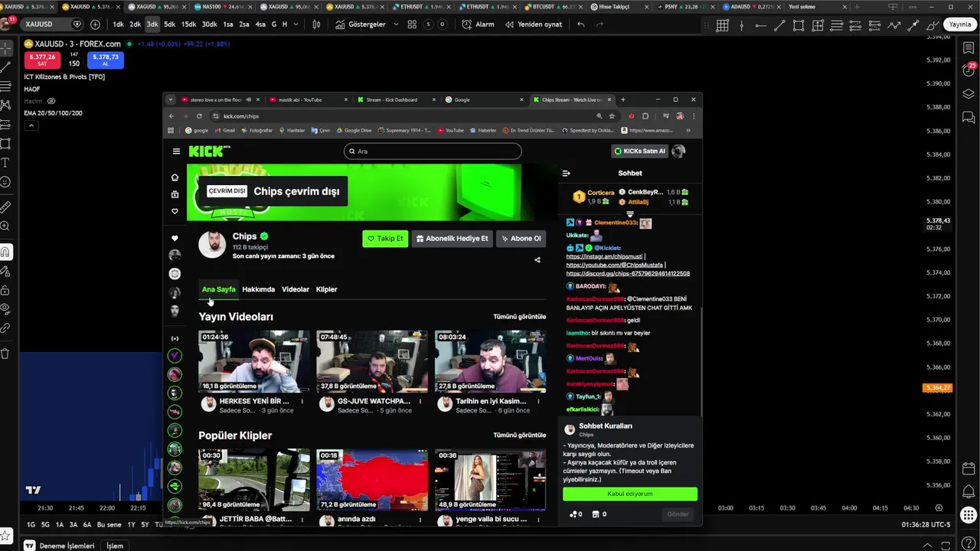Image resolution: width=980 pixels, height=551 pixels.
Task: Add symbol with plus circle icon
Action: coord(95,24)
